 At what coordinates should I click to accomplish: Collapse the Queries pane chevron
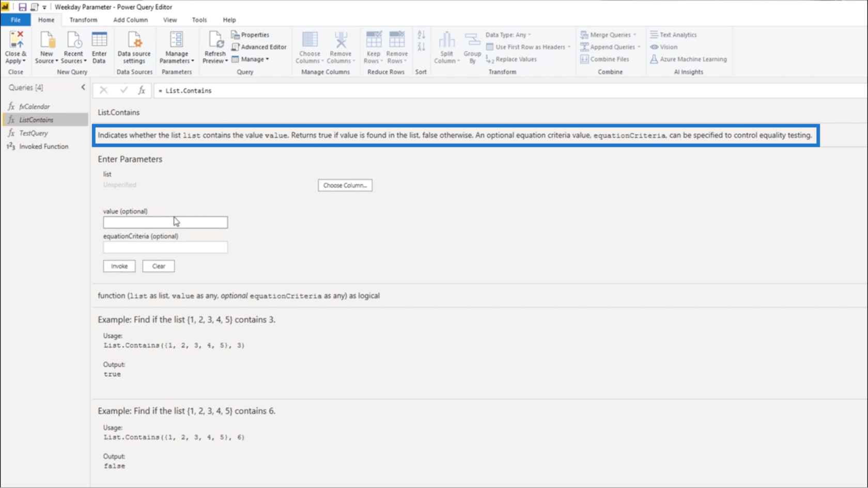[83, 87]
